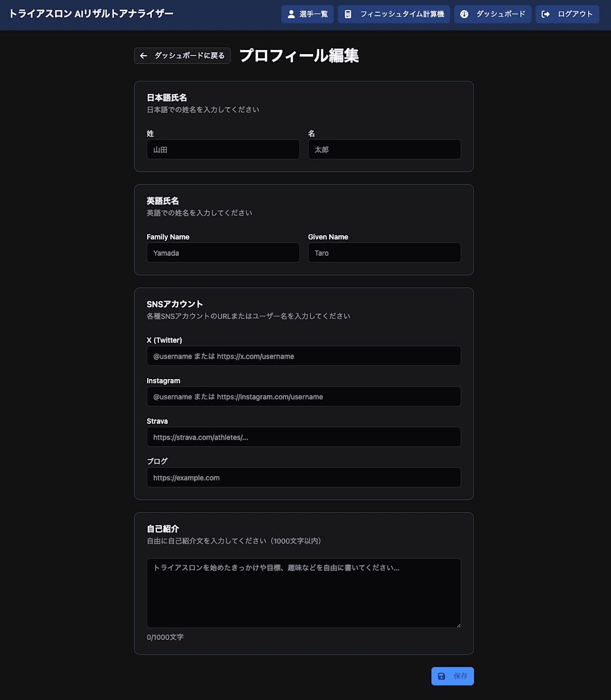Go to ダッシュボード in the top navigation
The width and height of the screenshot is (611, 700).
click(493, 14)
